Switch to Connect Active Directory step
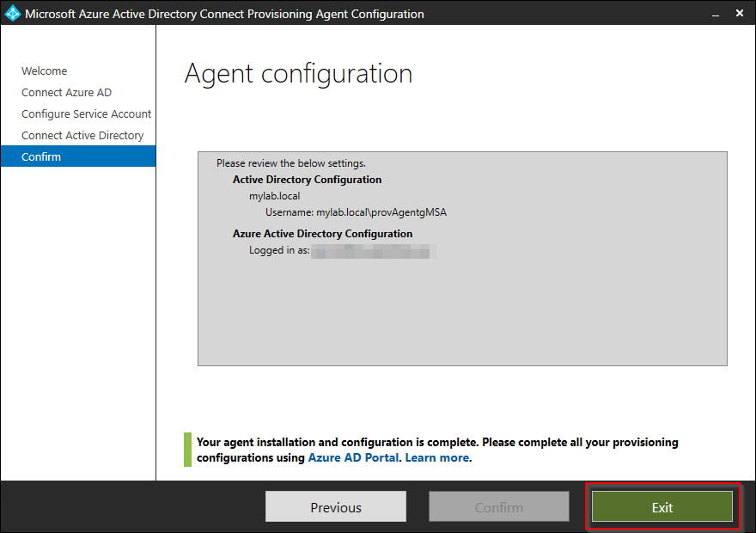The height and width of the screenshot is (533, 756). (82, 136)
